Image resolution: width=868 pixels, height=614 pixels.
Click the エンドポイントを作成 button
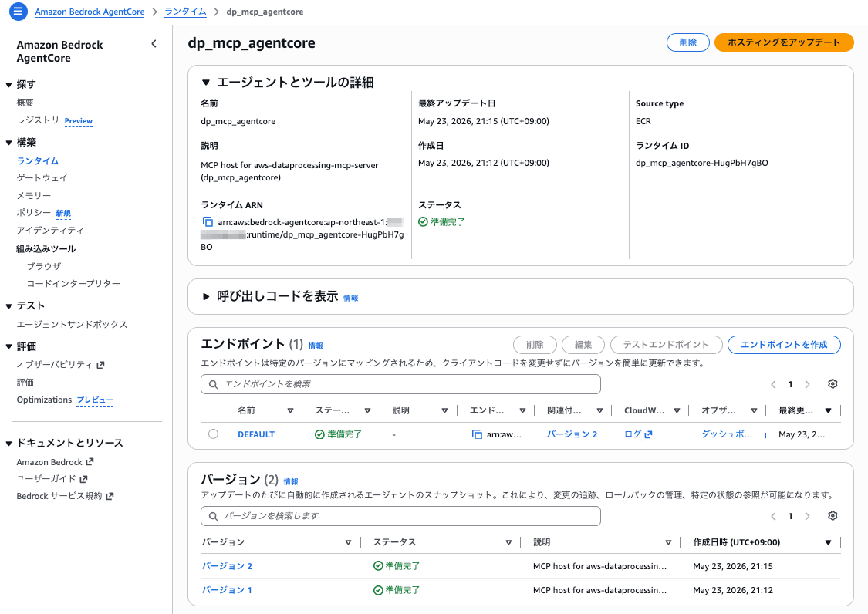click(784, 344)
